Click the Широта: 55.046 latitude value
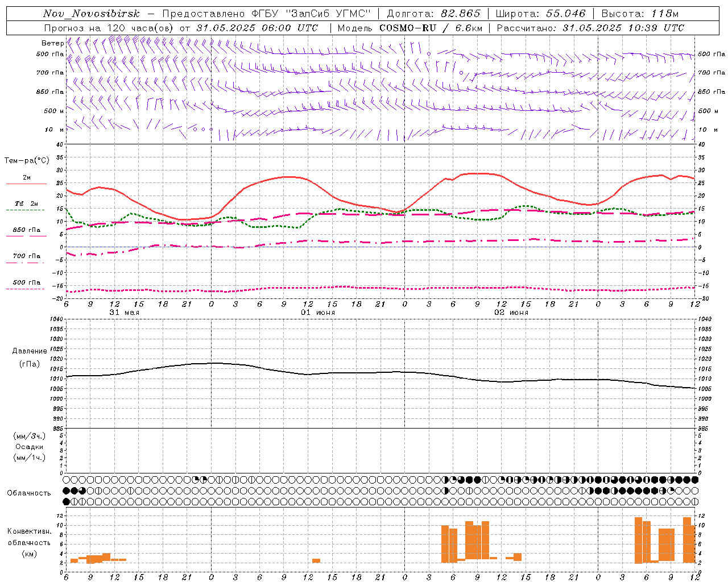Image resolution: width=728 pixels, height=582 pixels. [x=540, y=14]
